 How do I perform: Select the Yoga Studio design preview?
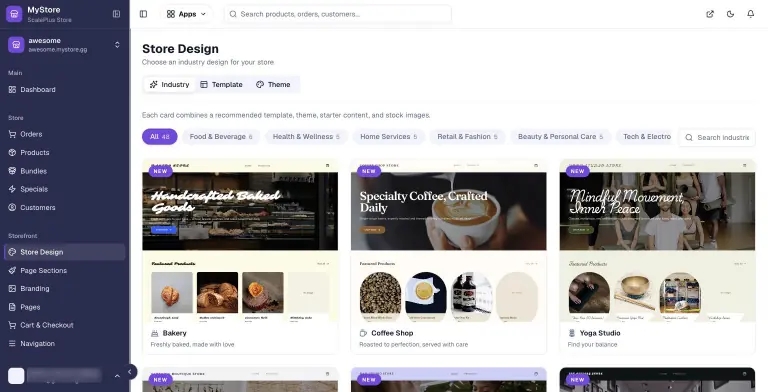(x=657, y=241)
